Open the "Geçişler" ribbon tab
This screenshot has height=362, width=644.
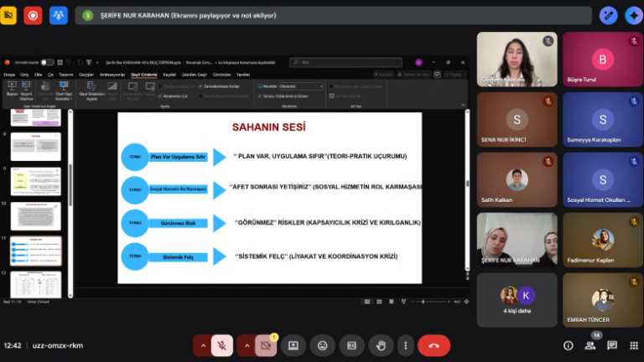pyautogui.click(x=88, y=75)
